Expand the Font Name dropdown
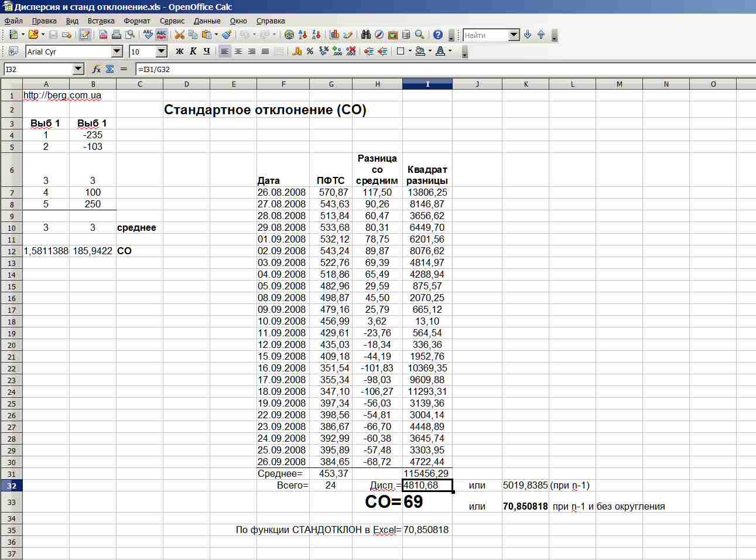756x560 pixels. point(117,52)
